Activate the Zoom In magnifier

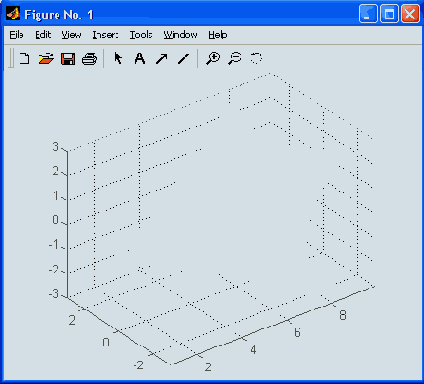pos(213,58)
